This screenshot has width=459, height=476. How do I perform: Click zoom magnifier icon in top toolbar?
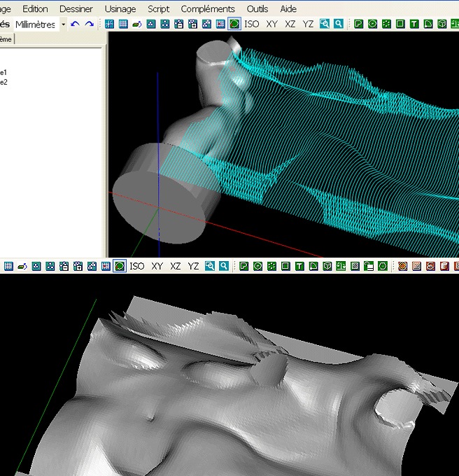pos(338,24)
